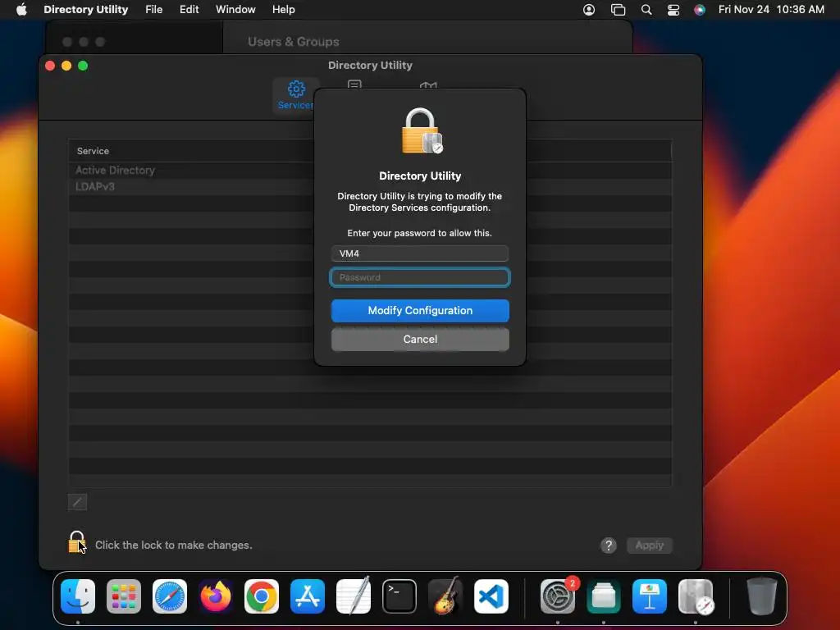The height and width of the screenshot is (630, 840).
Task: Open the Directory Utility app menu
Action: tap(85, 10)
